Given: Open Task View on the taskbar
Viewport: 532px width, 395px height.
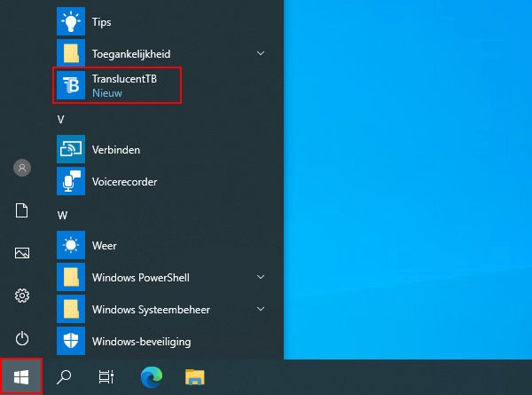Looking at the screenshot, I should coord(106,377).
